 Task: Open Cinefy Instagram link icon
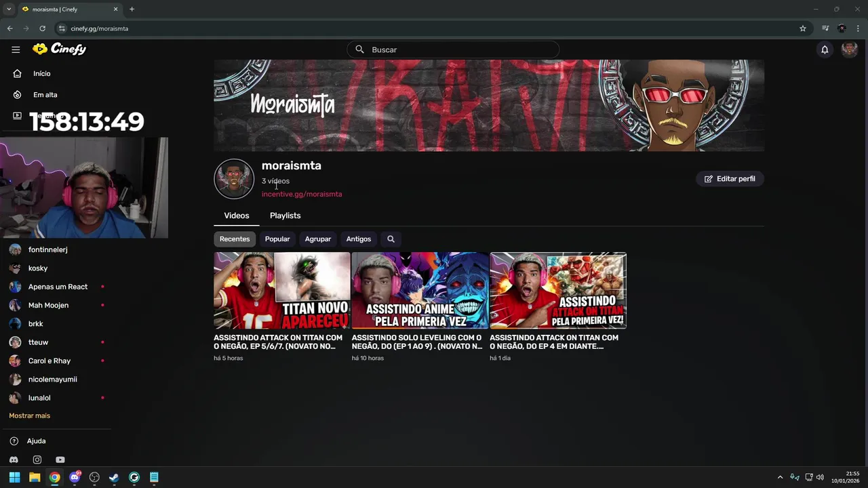[37, 460]
